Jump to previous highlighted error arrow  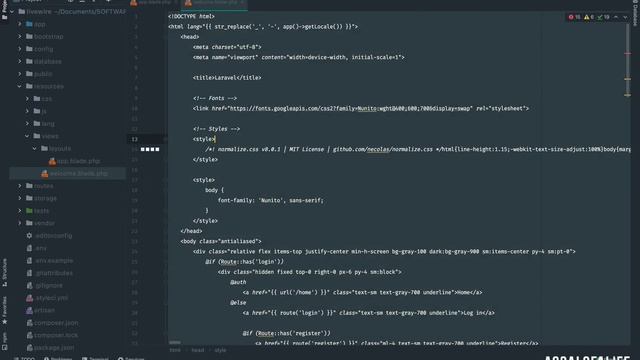(616, 17)
